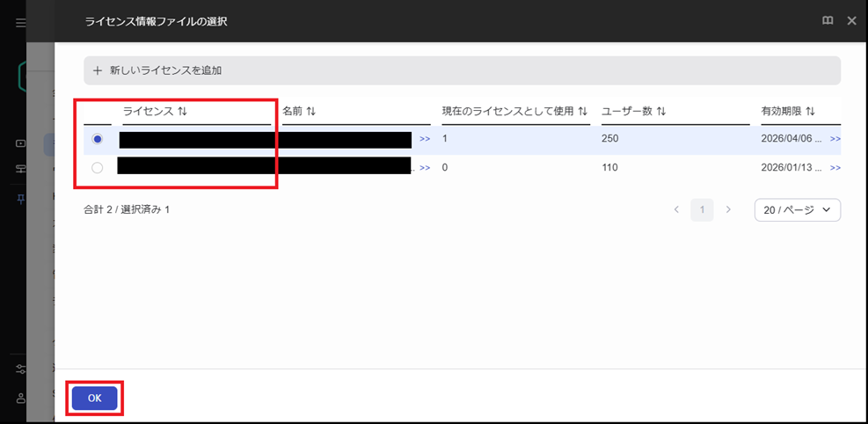Screen dimensions: 868x424
Task: Expand expiry >> next to 2026/01/13
Action: tap(835, 168)
